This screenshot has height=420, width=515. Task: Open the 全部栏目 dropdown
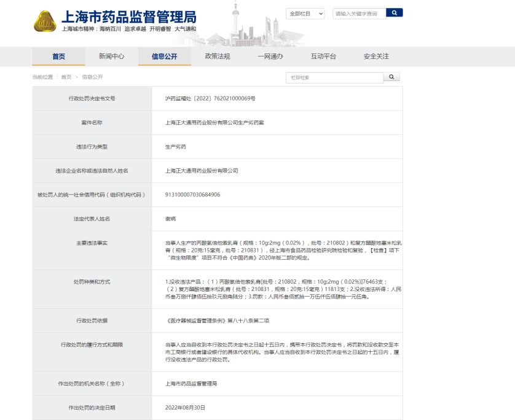[x=305, y=14]
